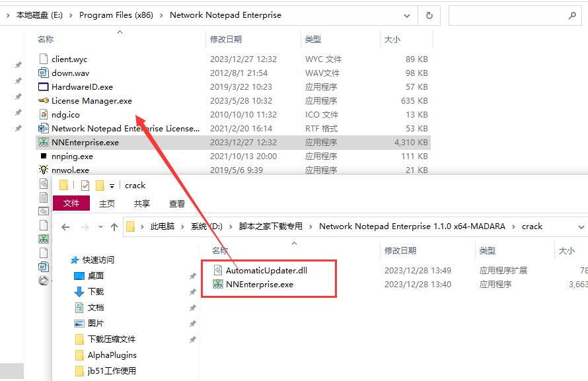588x381 pixels.
Task: Switch to the 查看 (View) ribbon tab
Action: (x=176, y=203)
